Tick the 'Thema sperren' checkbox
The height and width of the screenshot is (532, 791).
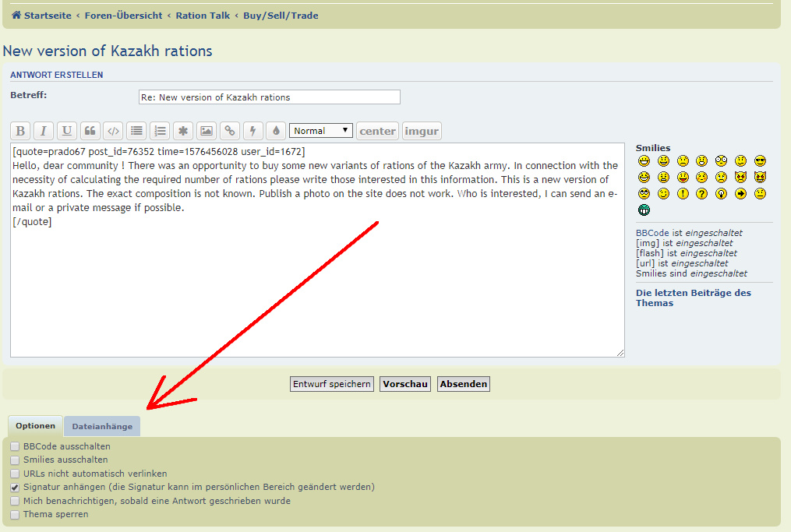click(15, 515)
